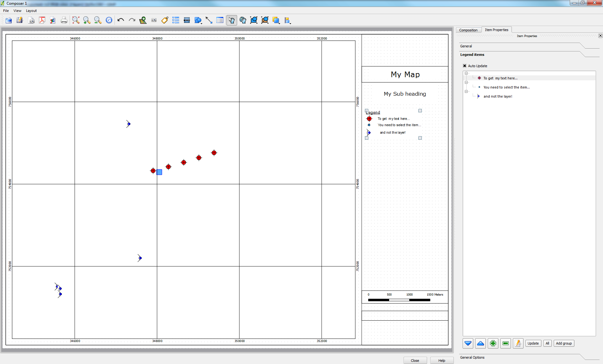Image resolution: width=603 pixels, height=364 pixels.
Task: Click the Add group button
Action: coord(564,343)
